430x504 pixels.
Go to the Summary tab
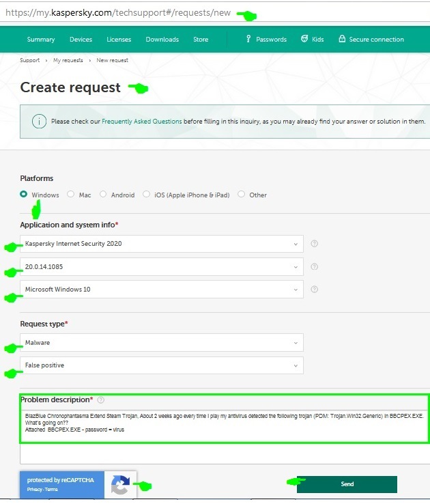(41, 39)
